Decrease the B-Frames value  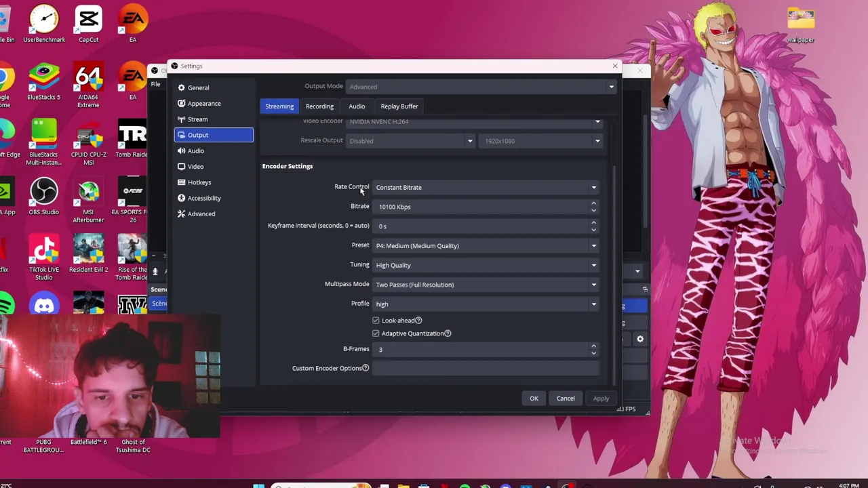click(593, 352)
